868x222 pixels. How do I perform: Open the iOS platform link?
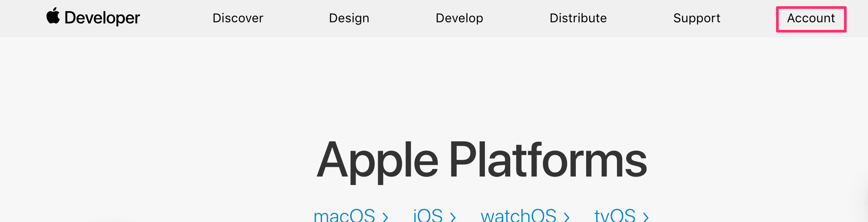(x=434, y=215)
